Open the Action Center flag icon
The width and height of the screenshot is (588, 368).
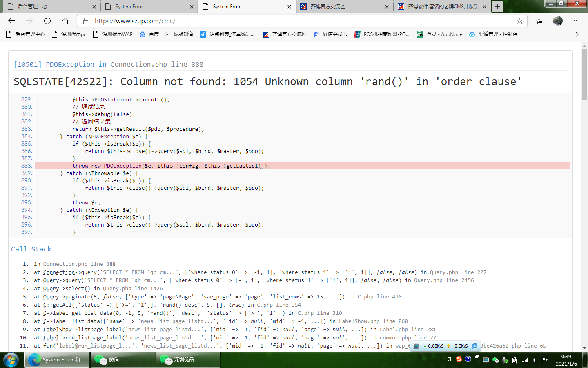(x=545, y=360)
